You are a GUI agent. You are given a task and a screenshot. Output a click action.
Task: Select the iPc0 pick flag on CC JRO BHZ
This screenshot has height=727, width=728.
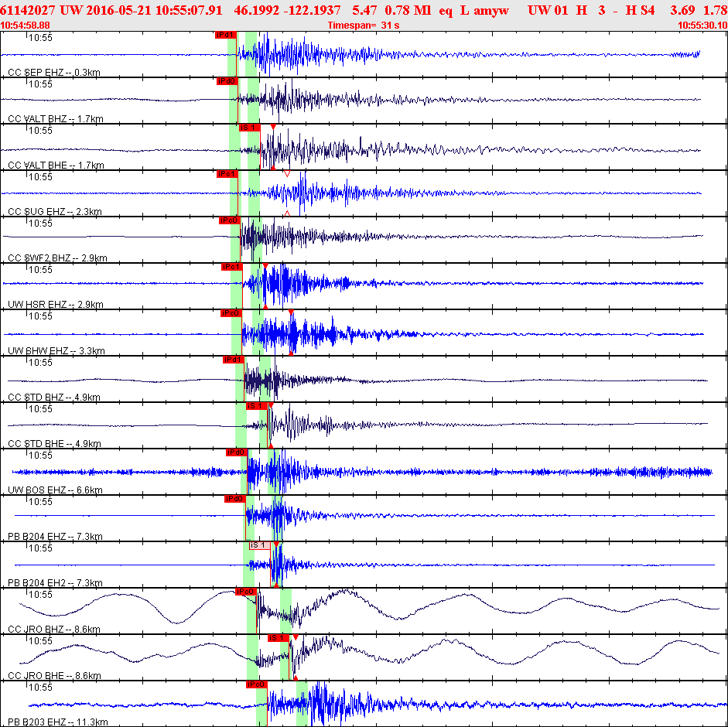click(x=245, y=592)
